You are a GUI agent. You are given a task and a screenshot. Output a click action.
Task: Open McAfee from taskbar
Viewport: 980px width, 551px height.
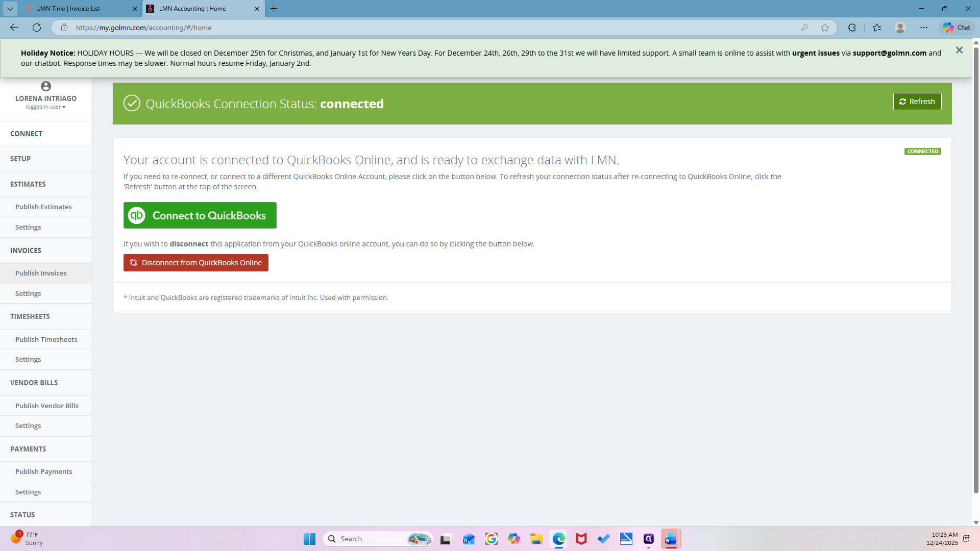point(581,539)
